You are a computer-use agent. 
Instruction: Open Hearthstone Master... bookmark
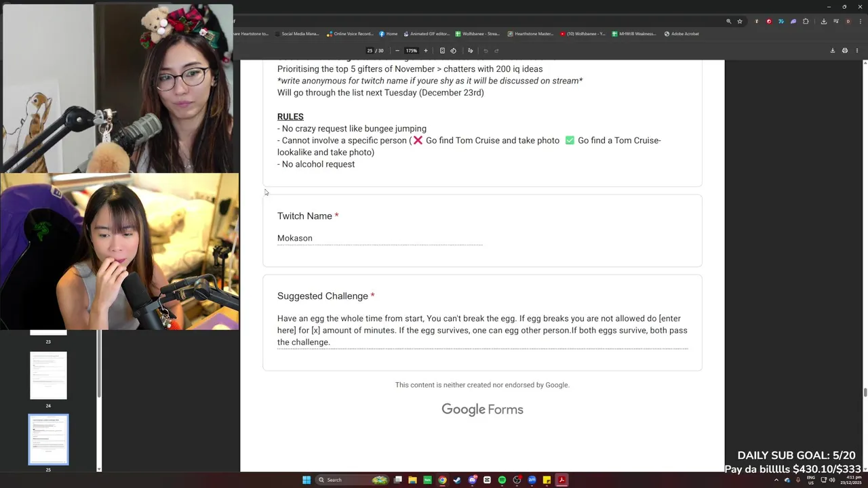point(530,34)
